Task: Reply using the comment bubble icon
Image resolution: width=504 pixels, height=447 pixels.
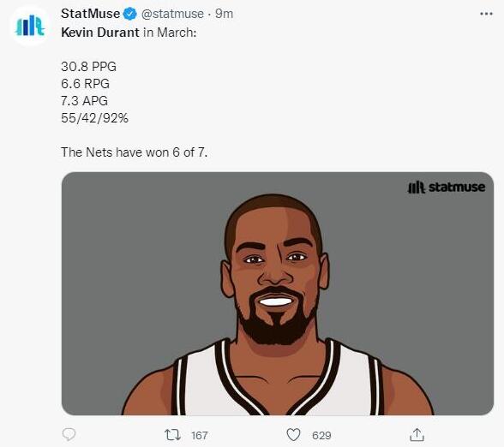Action: 69,435
